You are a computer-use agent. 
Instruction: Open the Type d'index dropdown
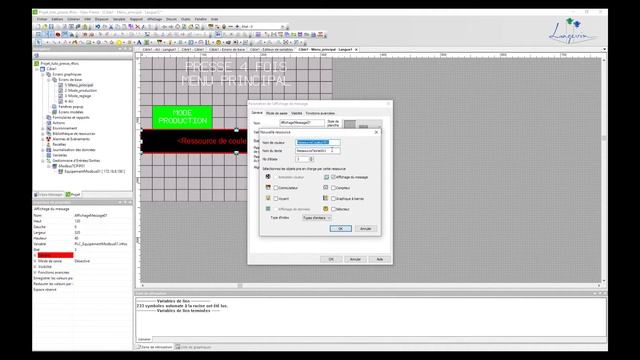point(317,218)
